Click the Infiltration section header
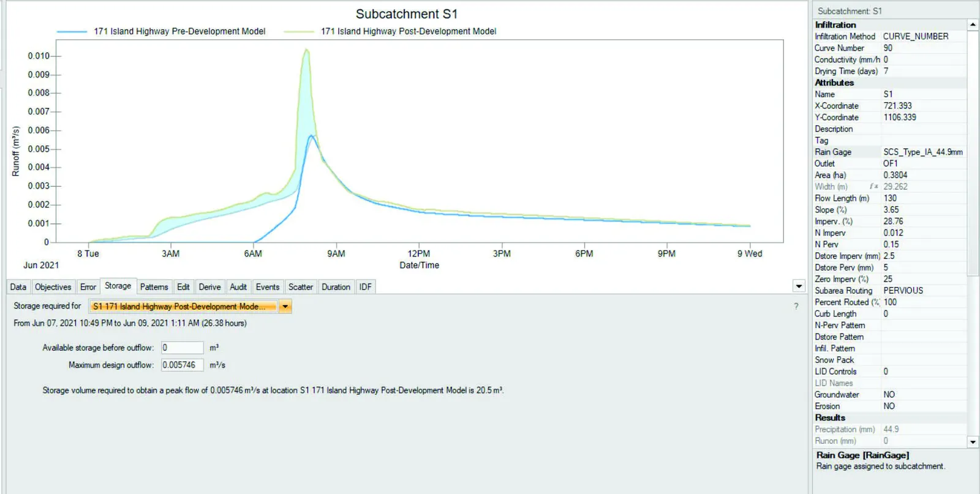Image resolution: width=980 pixels, height=494 pixels. click(x=835, y=25)
